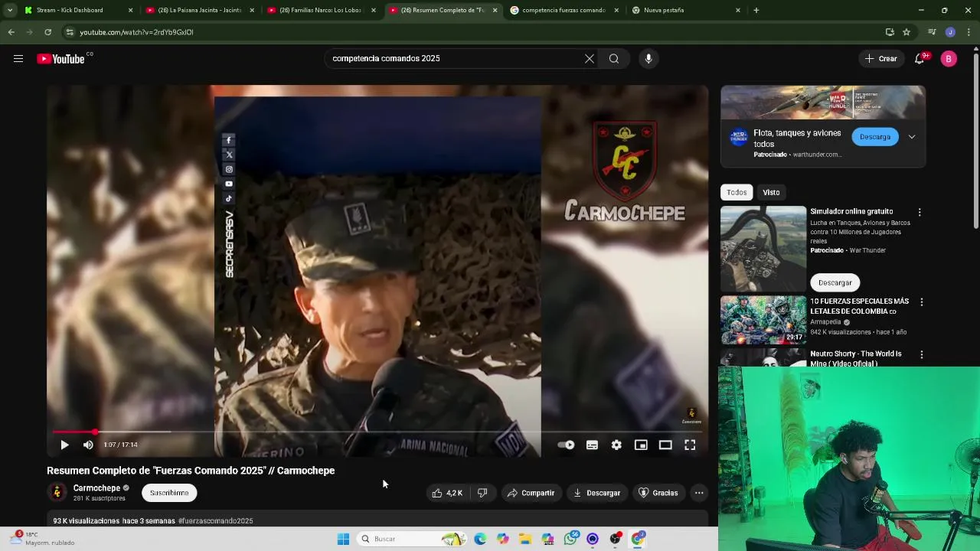Switch to the Nueva pestaña tab
The image size is (980, 551).
point(685,10)
